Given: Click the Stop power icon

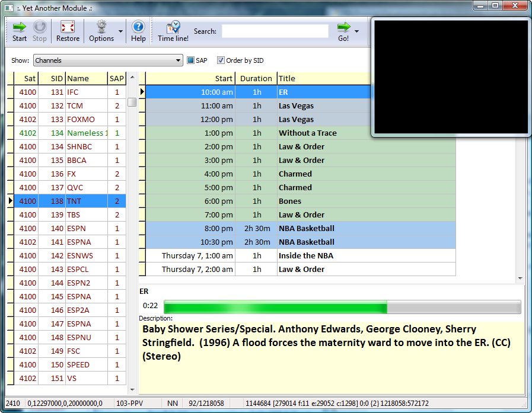Looking at the screenshot, I should tap(40, 27).
